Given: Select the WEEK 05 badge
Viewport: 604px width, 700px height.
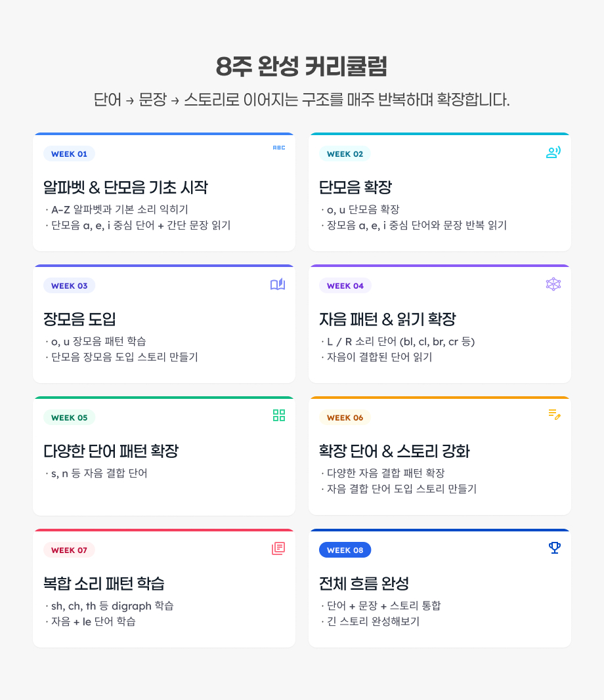Looking at the screenshot, I should [69, 418].
